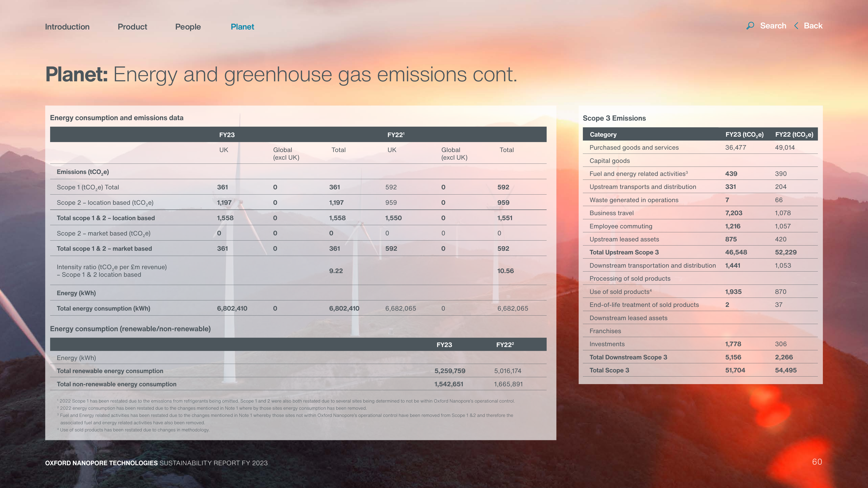Click Purchased goods FY22 value 49,014

point(785,147)
